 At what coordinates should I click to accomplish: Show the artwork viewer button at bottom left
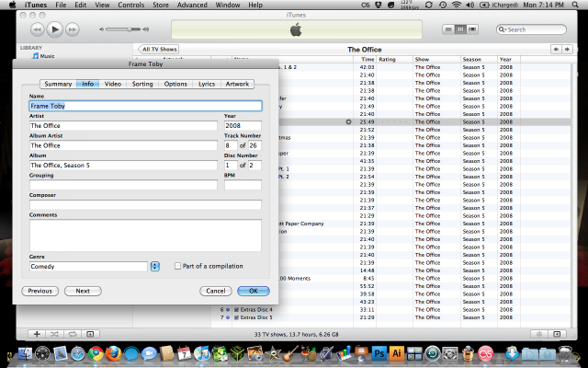(x=90, y=334)
